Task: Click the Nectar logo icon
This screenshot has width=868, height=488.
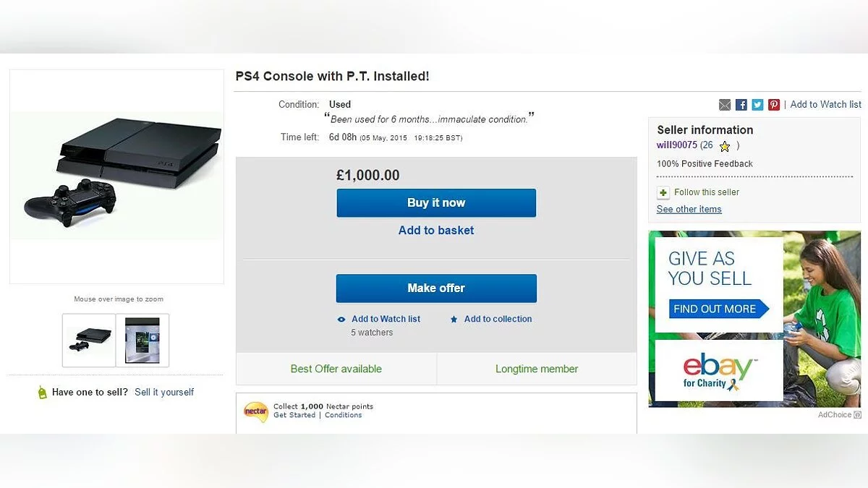Action: pos(256,411)
